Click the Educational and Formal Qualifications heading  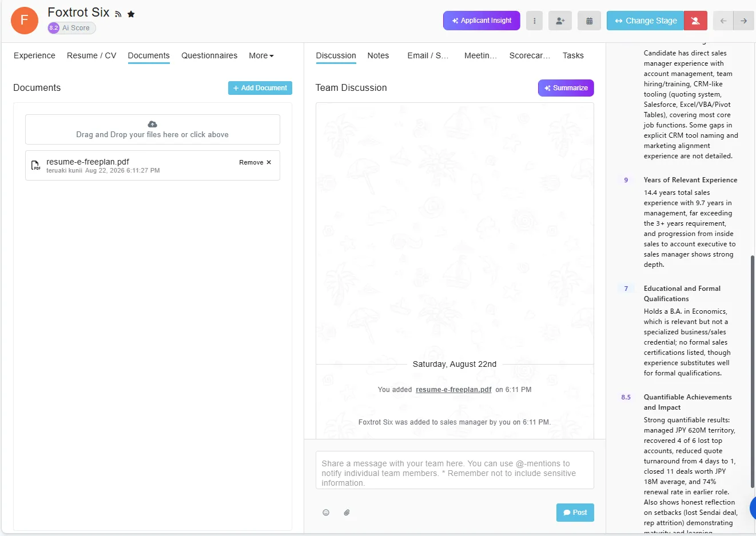tap(682, 294)
